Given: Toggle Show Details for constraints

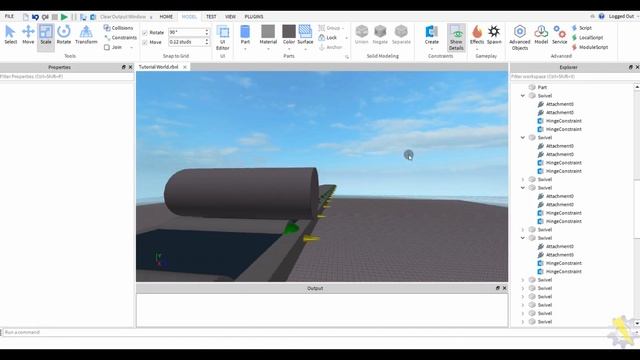Looking at the screenshot, I should (456, 37).
